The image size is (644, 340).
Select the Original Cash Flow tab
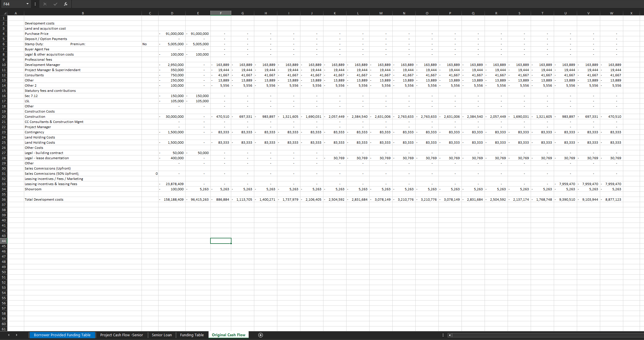229,335
